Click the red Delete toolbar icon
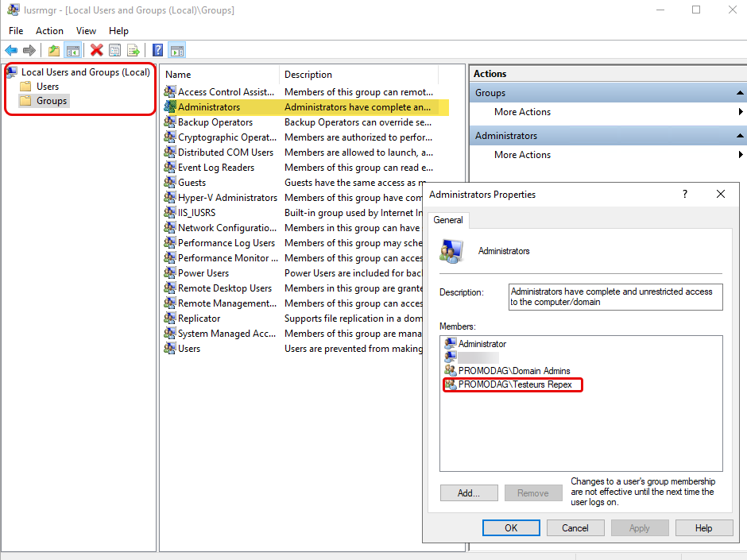 click(96, 50)
